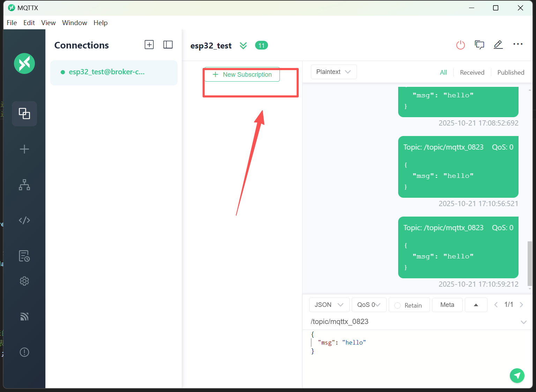The height and width of the screenshot is (392, 536).
Task: Open the JSON payload type dropdown
Action: [329, 305]
